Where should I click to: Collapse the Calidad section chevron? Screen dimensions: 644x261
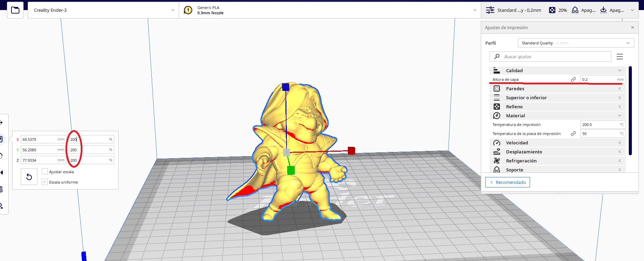click(620, 70)
